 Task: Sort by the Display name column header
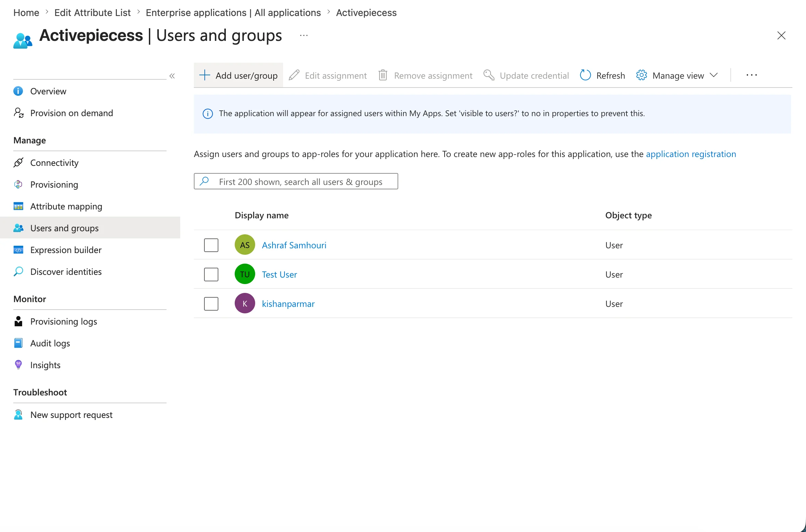click(262, 215)
